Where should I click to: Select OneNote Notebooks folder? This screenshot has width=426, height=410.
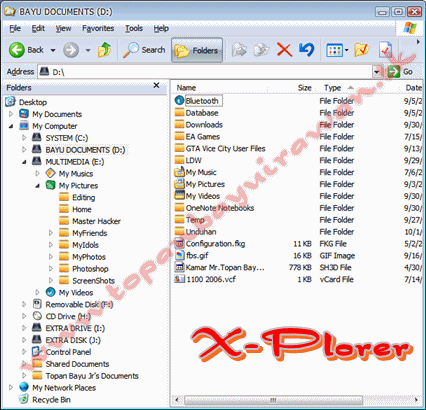point(220,208)
